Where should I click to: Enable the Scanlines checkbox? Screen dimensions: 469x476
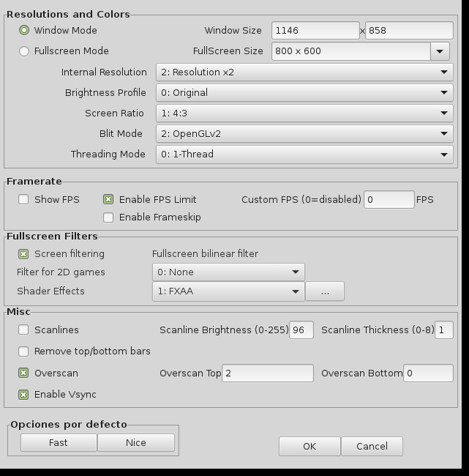(23, 330)
